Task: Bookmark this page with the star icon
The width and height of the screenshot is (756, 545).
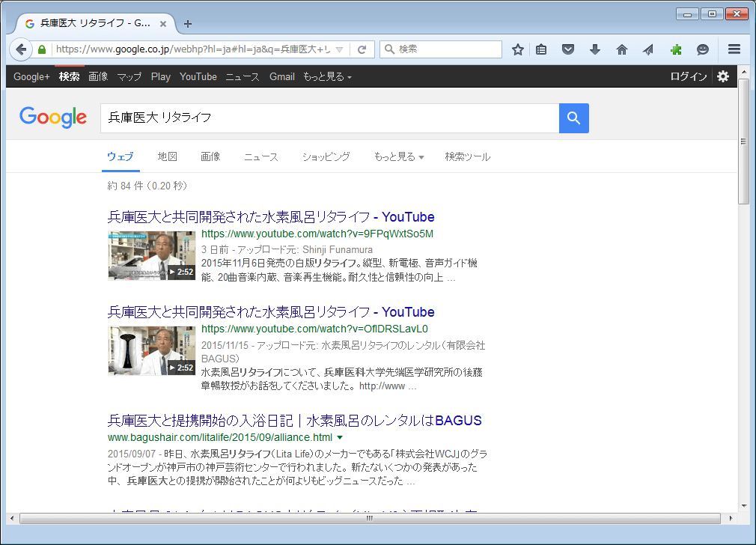Action: tap(518, 49)
